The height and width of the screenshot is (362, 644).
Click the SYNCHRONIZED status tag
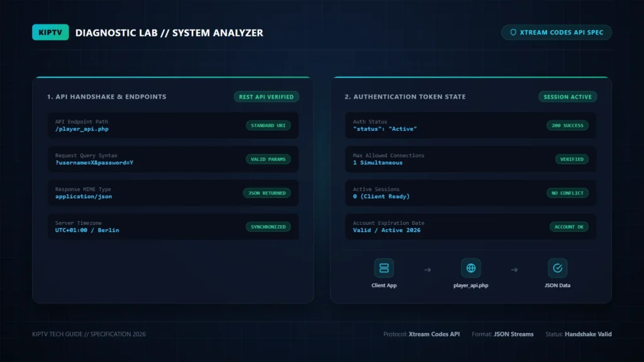pyautogui.click(x=268, y=226)
